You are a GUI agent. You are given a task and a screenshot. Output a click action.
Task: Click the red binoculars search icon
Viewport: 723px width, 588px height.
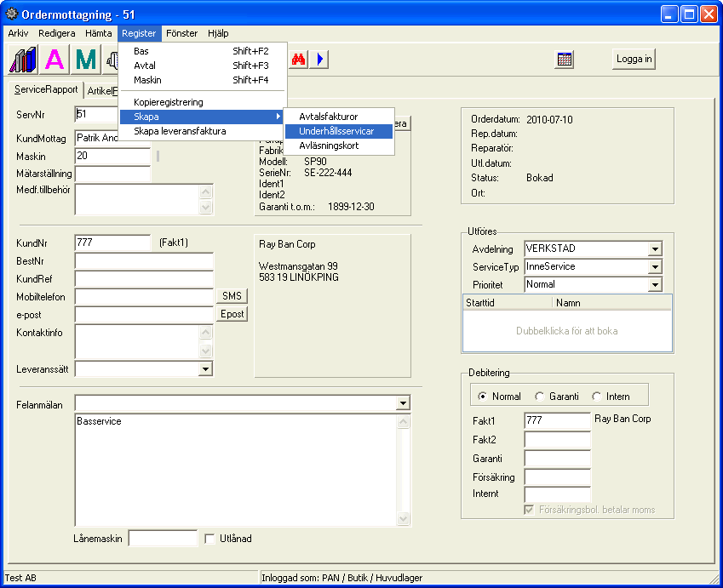point(299,60)
